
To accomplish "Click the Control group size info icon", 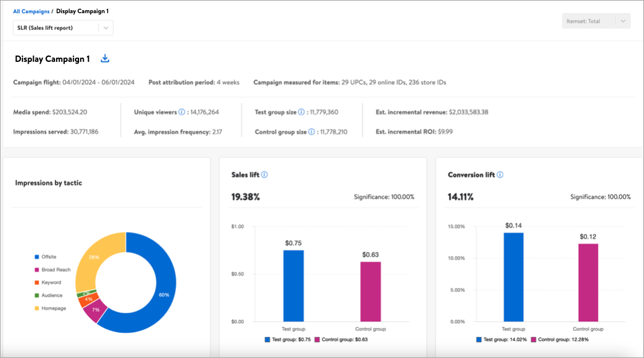I will [311, 132].
